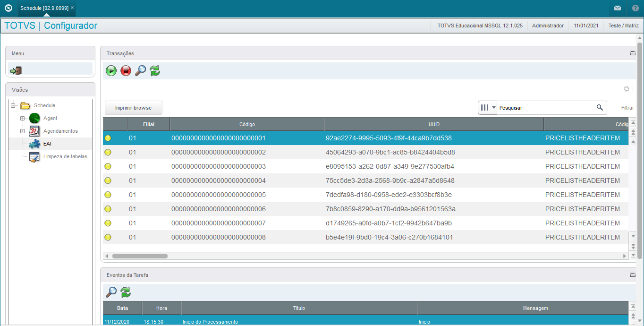644x326 pixels.
Task: Select EAI in the Visões tree
Action: click(x=47, y=144)
